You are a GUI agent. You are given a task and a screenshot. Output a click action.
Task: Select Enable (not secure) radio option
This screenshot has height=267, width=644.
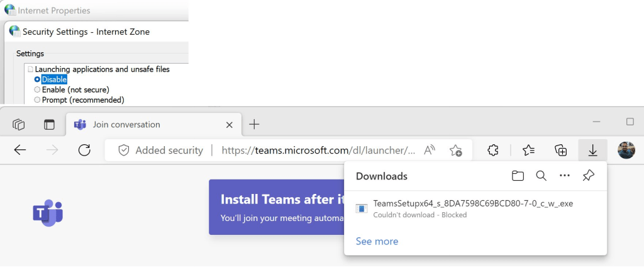[x=38, y=89]
